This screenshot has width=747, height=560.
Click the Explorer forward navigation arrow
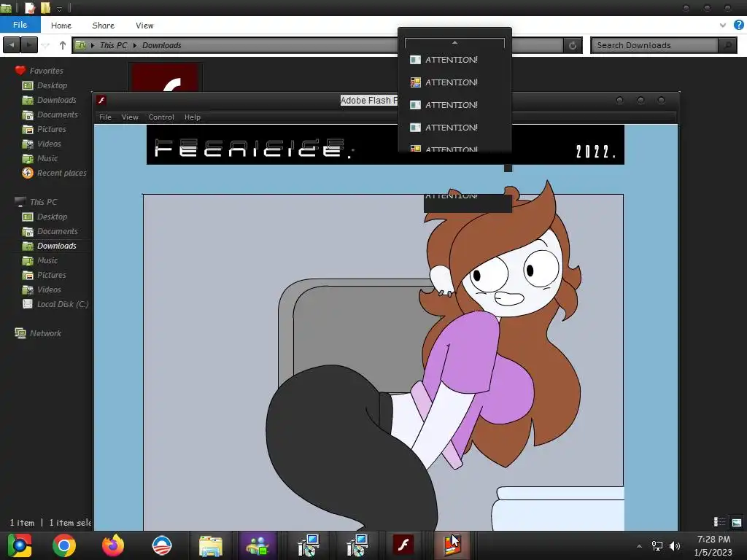(x=29, y=45)
